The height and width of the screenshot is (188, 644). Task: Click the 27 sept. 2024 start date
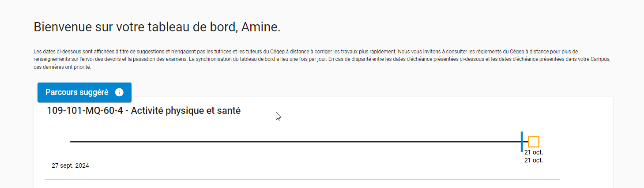tap(70, 166)
